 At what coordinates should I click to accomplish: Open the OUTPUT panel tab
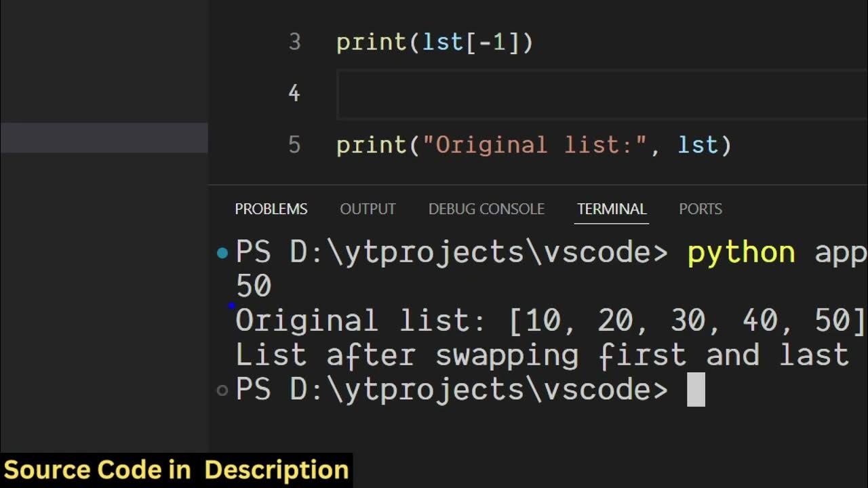(x=368, y=209)
